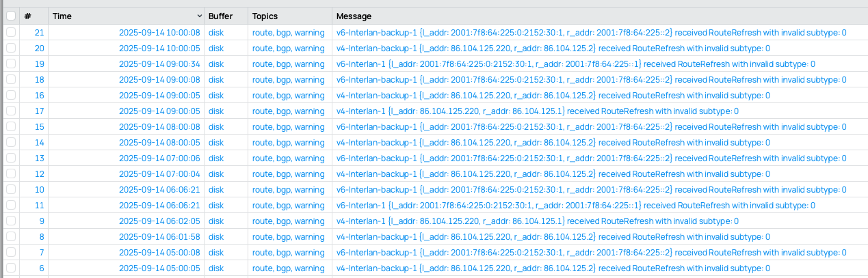This screenshot has width=868, height=278.
Task: Click the Message column header
Action: point(354,16)
